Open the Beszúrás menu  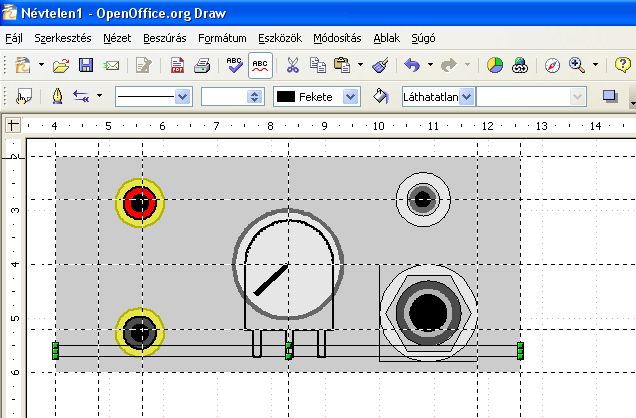165,38
